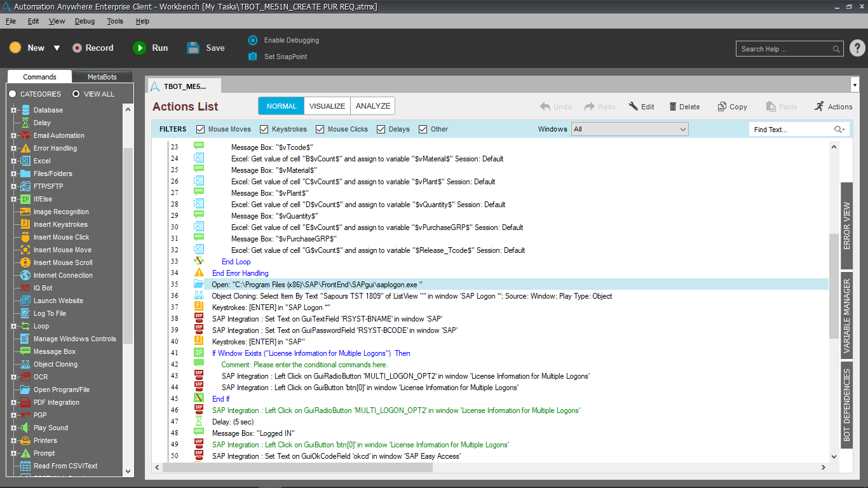Click the Save button
Viewport: 868px width, 488px height.
[206, 48]
